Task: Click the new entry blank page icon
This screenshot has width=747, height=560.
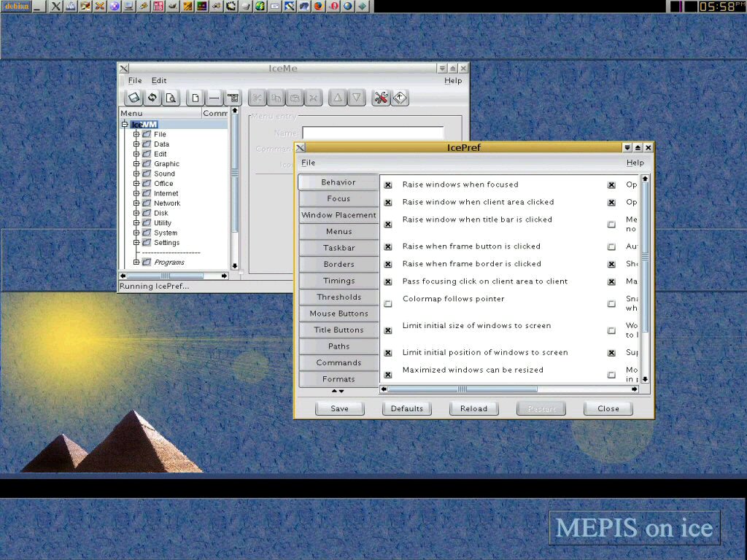Action: [x=195, y=98]
